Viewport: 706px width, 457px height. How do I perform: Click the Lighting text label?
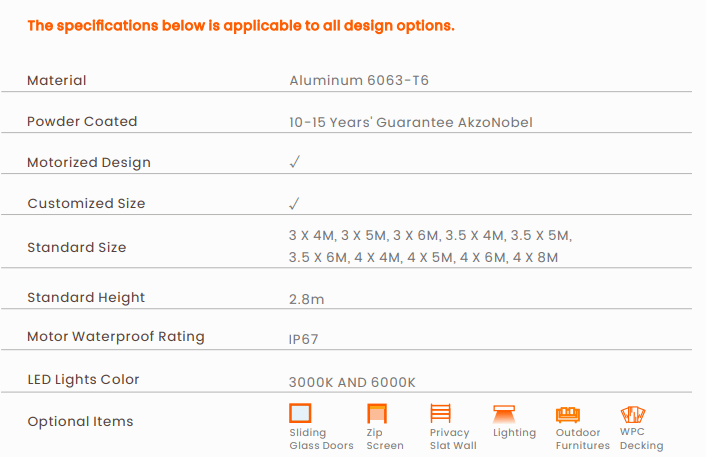point(514,433)
